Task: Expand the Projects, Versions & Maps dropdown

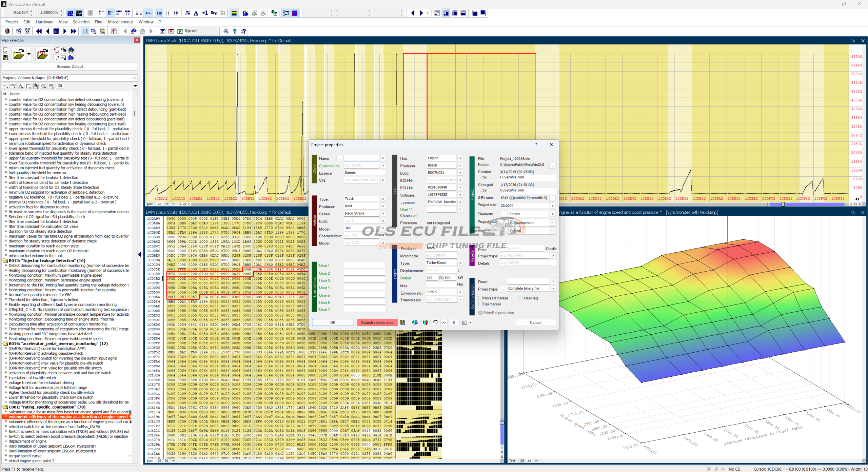Action: [135, 78]
